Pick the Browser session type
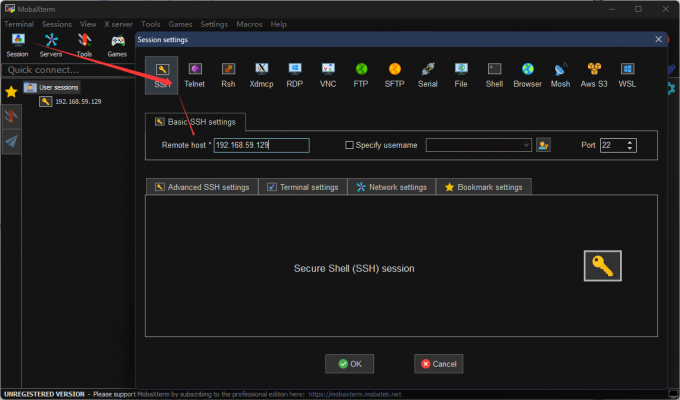 (x=527, y=75)
